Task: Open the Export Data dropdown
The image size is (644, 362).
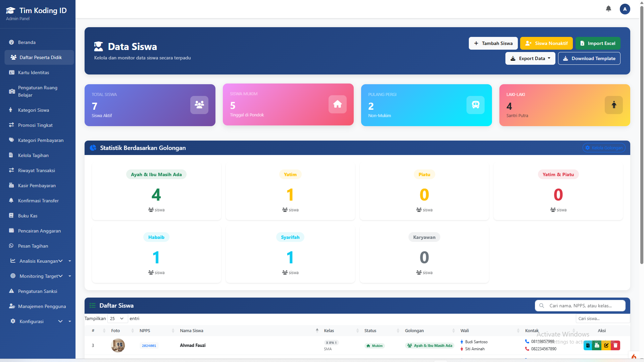Action: [530, 58]
